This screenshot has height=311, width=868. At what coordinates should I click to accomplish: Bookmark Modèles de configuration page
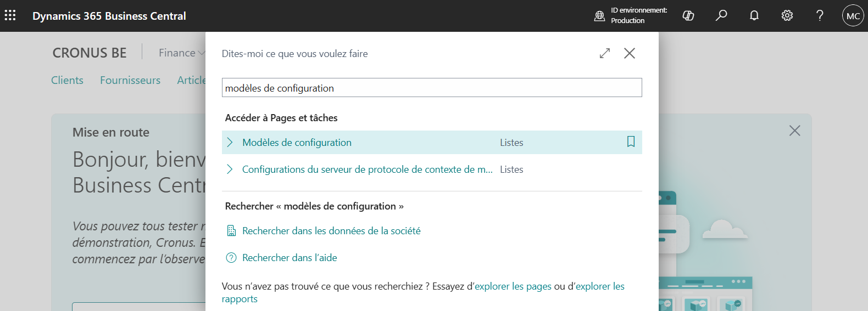pyautogui.click(x=631, y=142)
